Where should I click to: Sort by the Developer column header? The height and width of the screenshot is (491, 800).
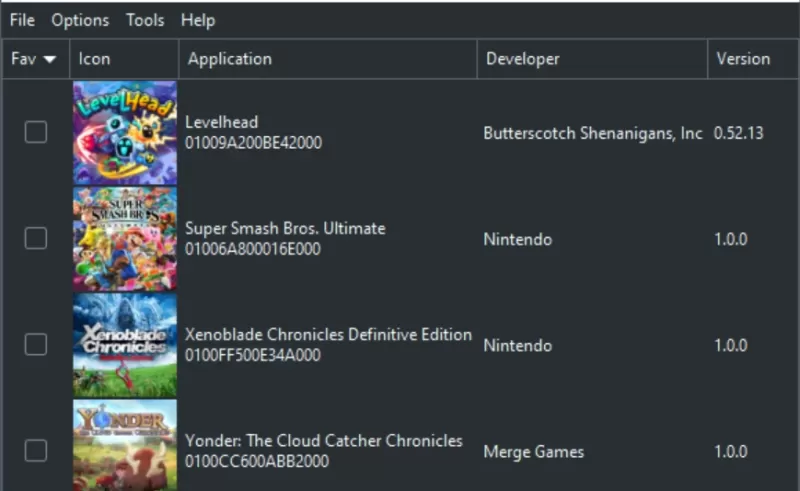click(x=592, y=59)
